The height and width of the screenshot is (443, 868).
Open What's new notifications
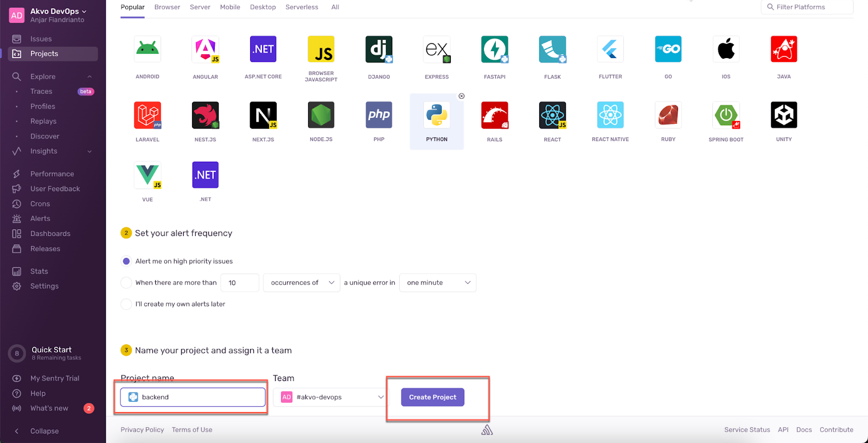pyautogui.click(x=53, y=408)
